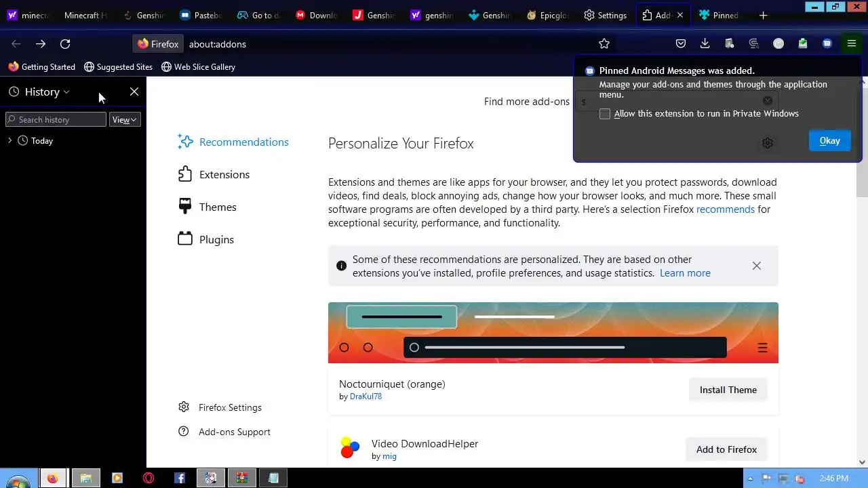
Task: Bookmark this page with the star icon
Action: tap(604, 43)
